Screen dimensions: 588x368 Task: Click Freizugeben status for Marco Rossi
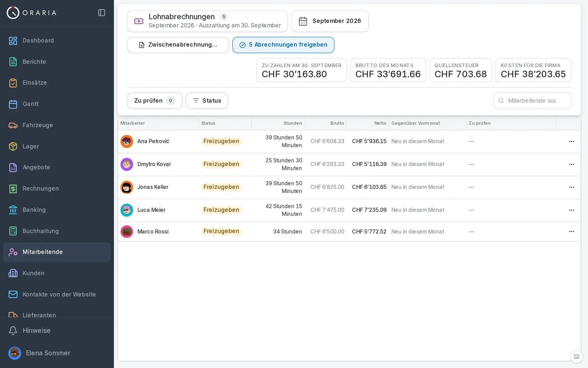coord(221,231)
